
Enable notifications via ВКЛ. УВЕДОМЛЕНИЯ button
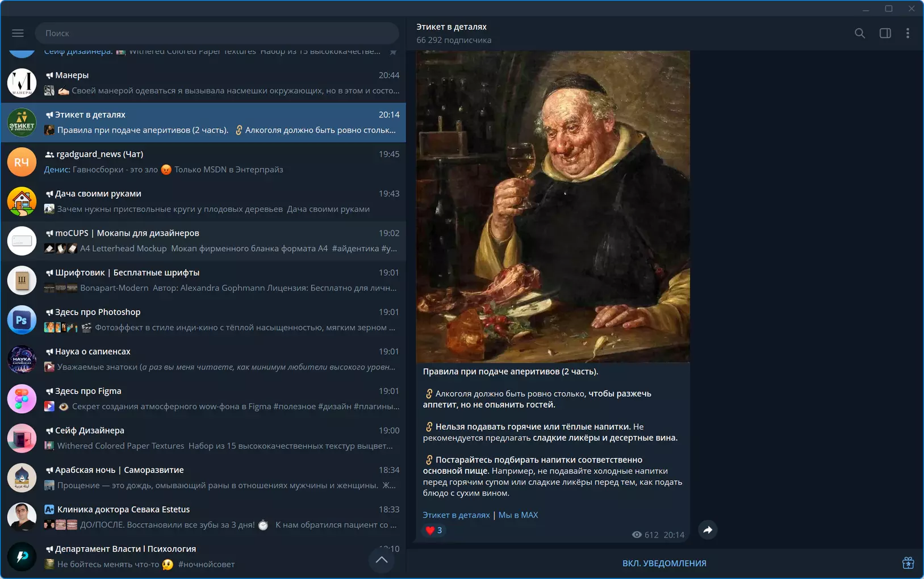664,563
